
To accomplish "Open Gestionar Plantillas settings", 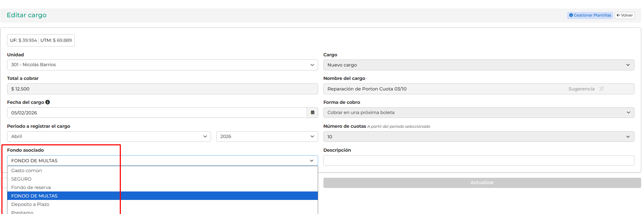I will coord(590,15).
